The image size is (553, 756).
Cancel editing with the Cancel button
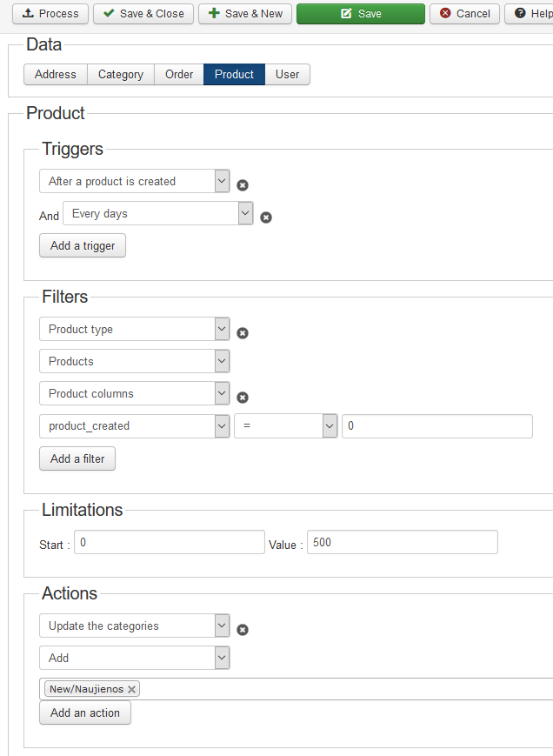[464, 14]
